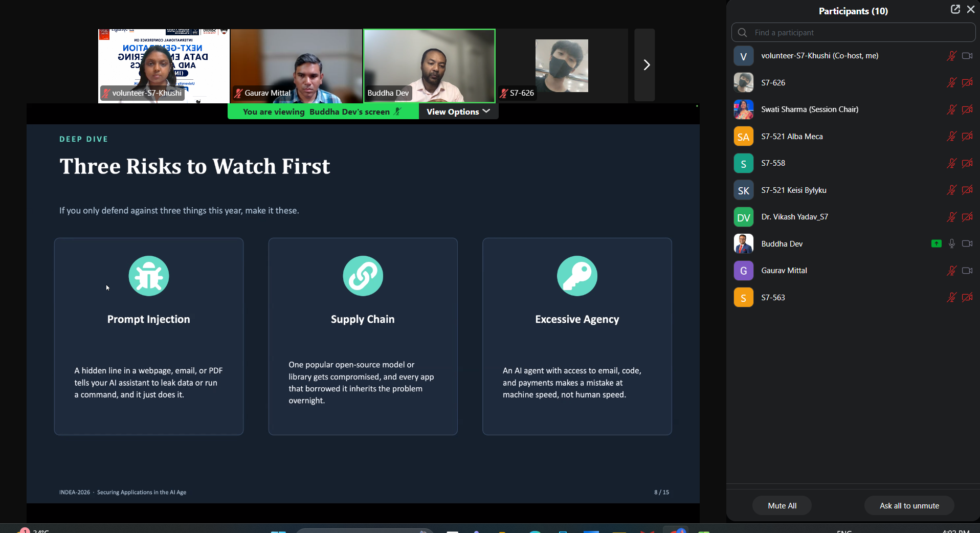Image resolution: width=980 pixels, height=533 pixels.
Task: Select Gaurav Mittal's video thumbnail
Action: tap(296, 66)
